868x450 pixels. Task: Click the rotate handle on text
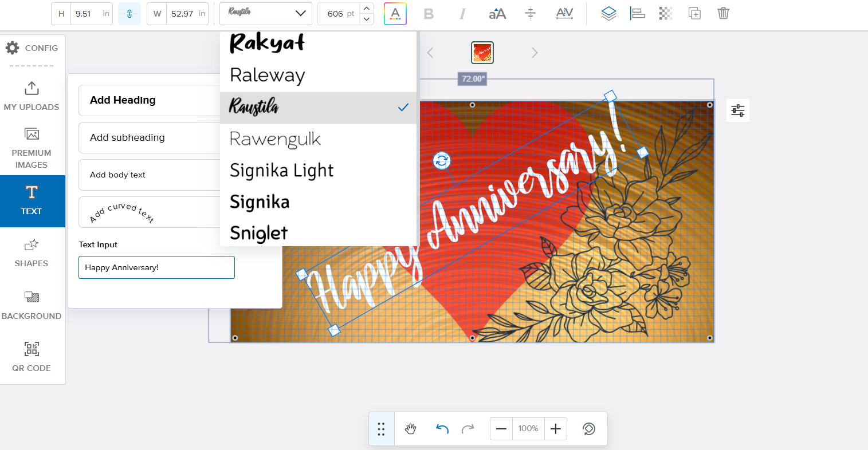[442, 161]
